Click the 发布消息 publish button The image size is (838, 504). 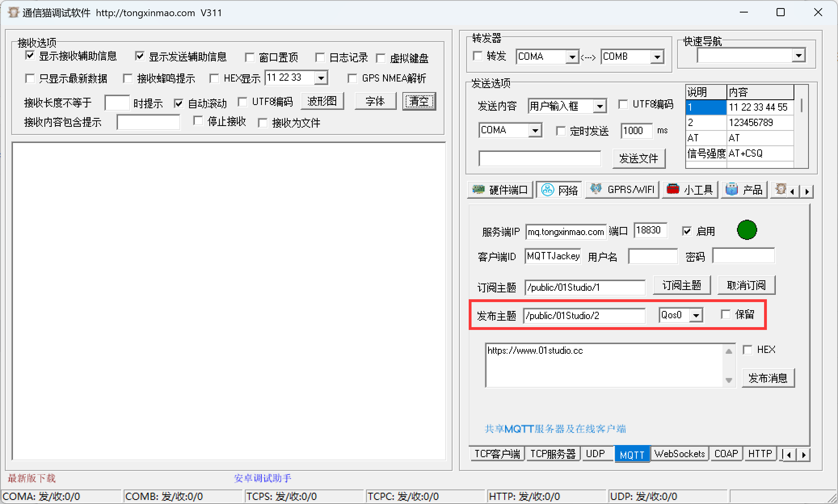[768, 378]
